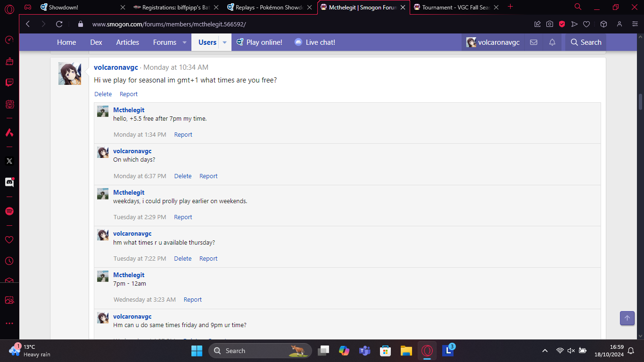Open the Articles navigation menu item

point(127,42)
